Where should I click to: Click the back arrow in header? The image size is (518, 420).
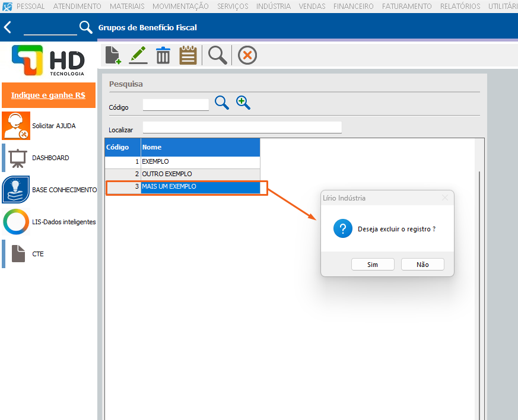pos(8,27)
